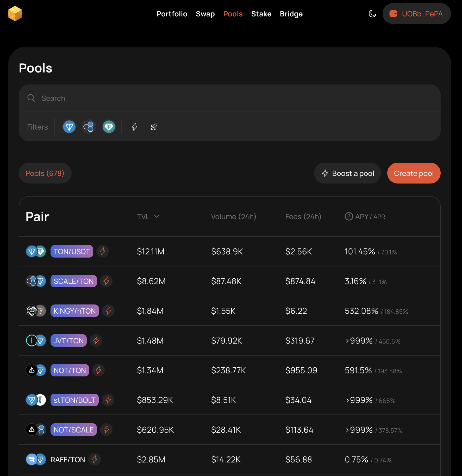Open the UQBb..PePA wallet menu

[x=416, y=14]
